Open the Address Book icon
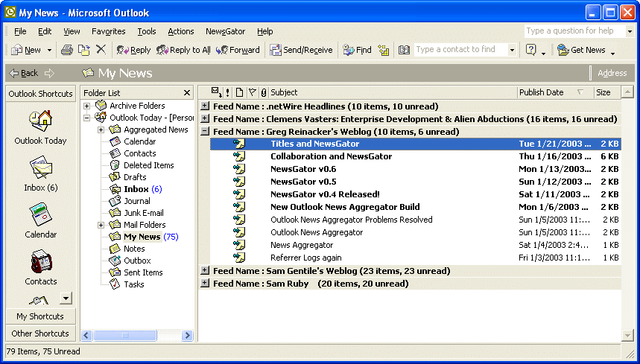 click(404, 50)
